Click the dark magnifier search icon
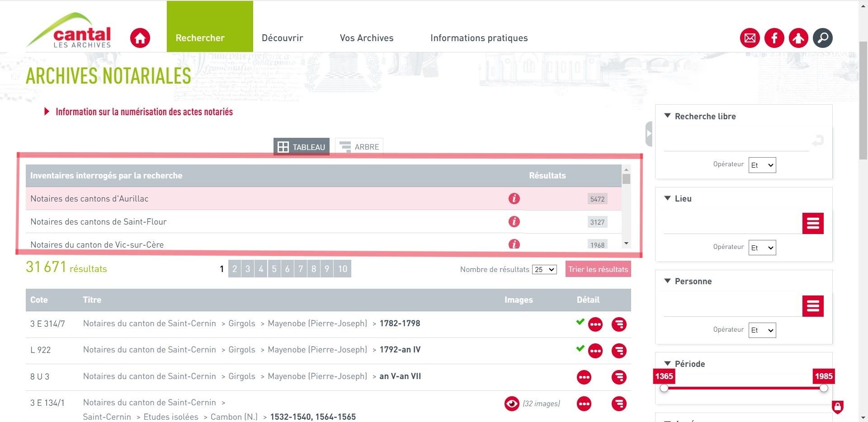This screenshot has width=868, height=422. coord(823,38)
